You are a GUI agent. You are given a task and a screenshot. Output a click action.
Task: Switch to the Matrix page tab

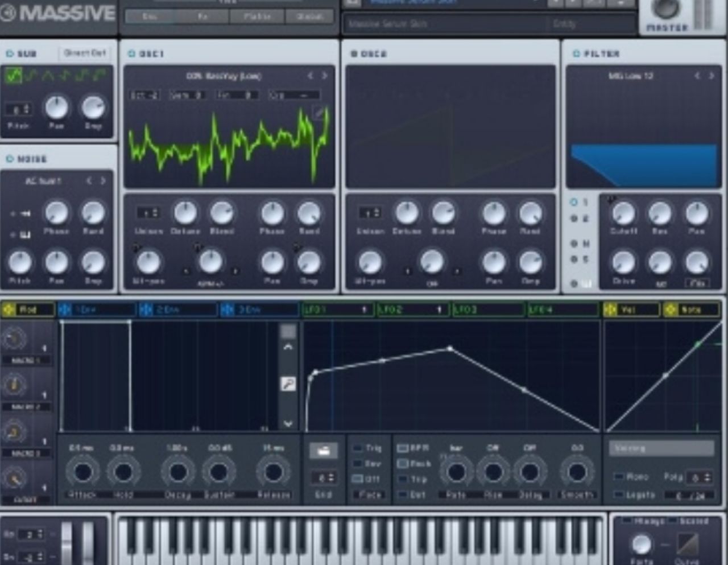tap(257, 17)
